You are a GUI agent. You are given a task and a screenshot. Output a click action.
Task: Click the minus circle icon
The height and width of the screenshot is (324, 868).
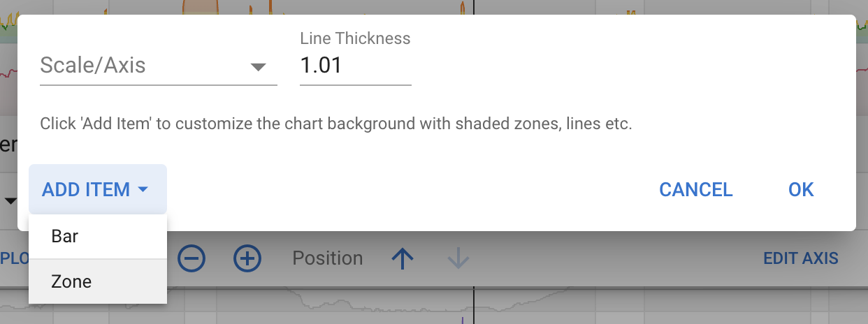191,258
